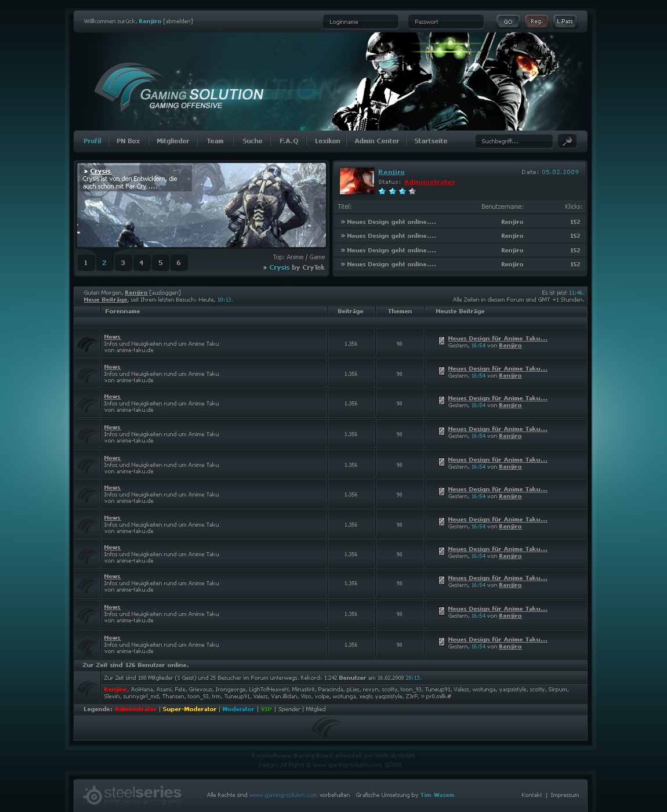
Task: Click 'Zur Zeit sind 126 Benutzer online' heading
Action: coord(136,665)
